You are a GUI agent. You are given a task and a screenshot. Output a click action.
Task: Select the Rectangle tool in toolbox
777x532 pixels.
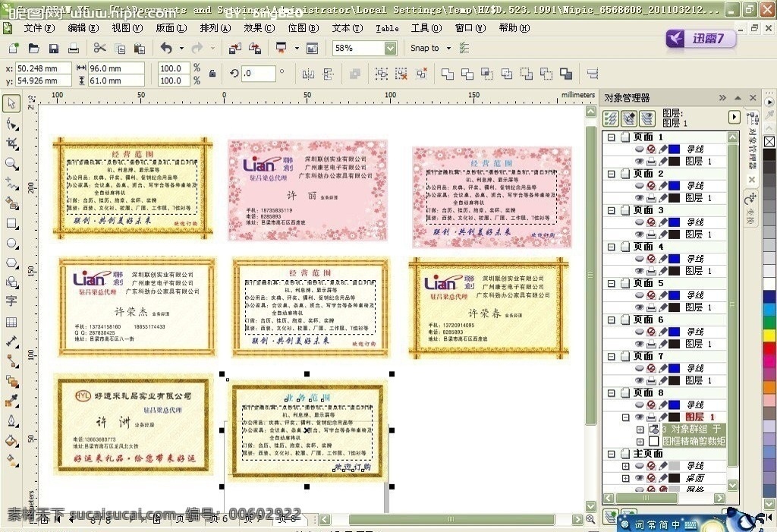click(11, 223)
